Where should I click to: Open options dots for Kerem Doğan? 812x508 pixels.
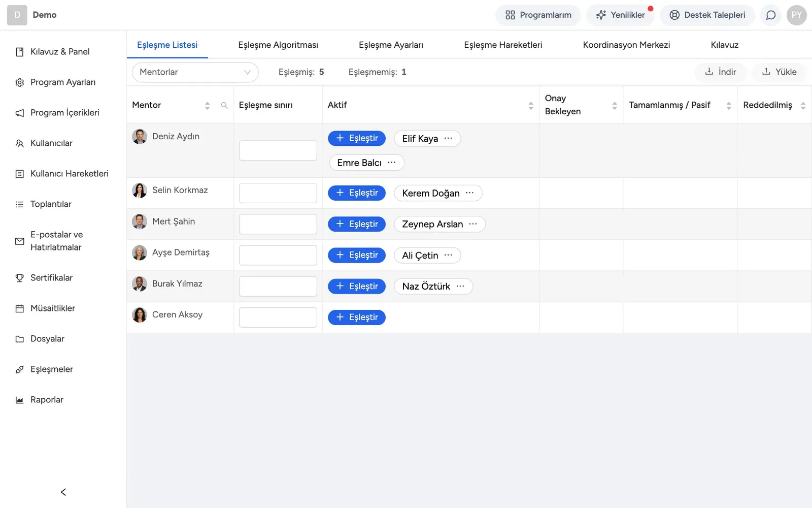(470, 193)
